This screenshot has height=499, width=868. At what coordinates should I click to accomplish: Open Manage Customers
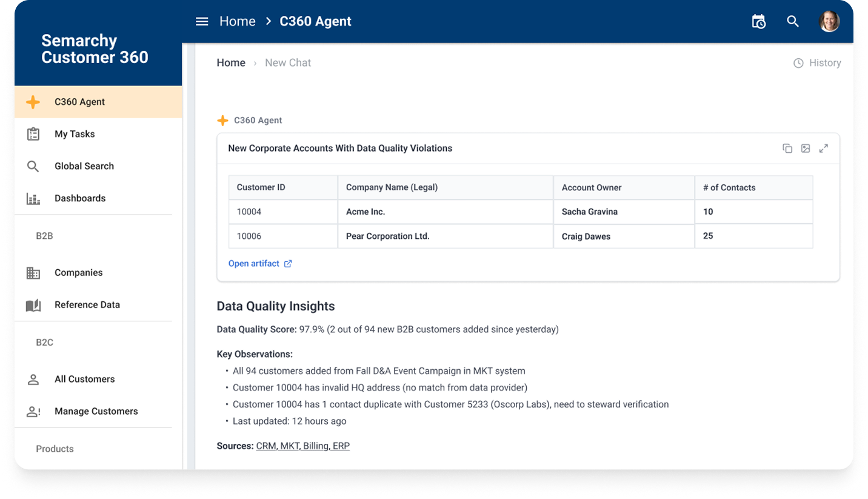(98, 411)
